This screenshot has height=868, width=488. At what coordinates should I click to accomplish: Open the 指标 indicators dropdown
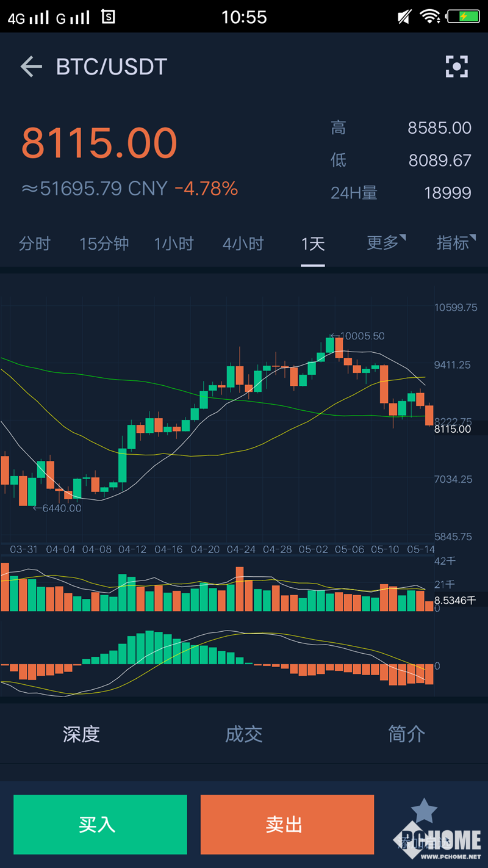click(456, 242)
